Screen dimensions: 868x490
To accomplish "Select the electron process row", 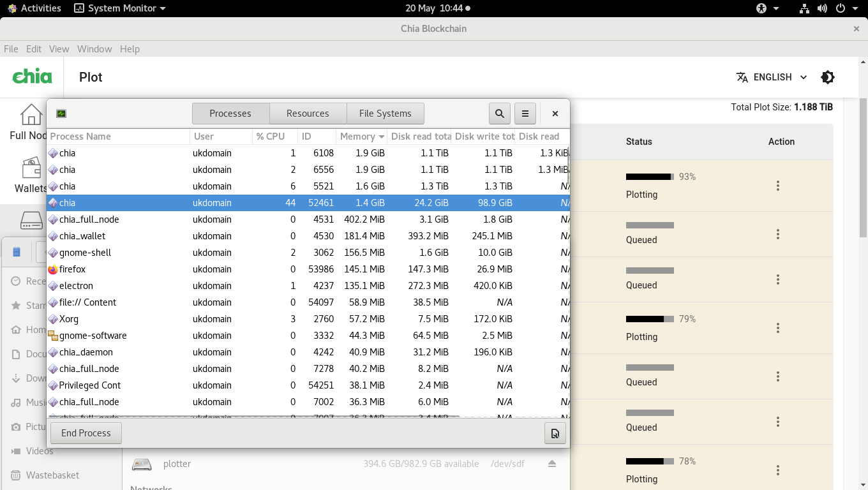I will [x=308, y=286].
